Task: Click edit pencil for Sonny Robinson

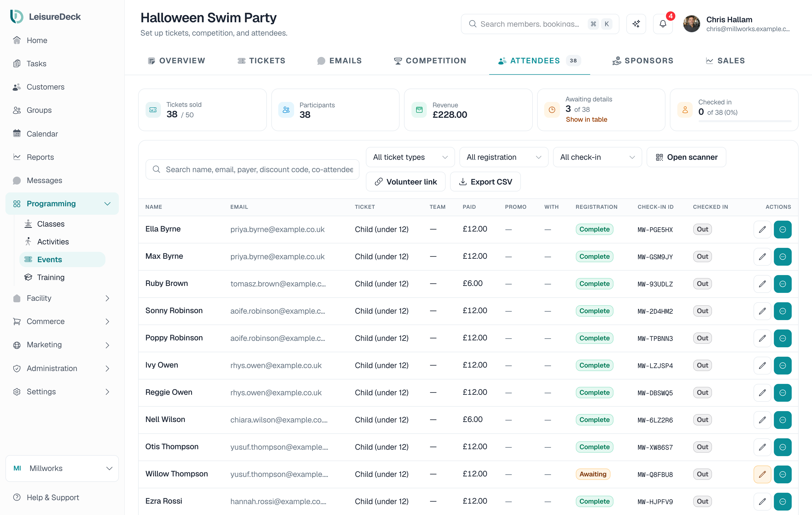Action: point(762,311)
